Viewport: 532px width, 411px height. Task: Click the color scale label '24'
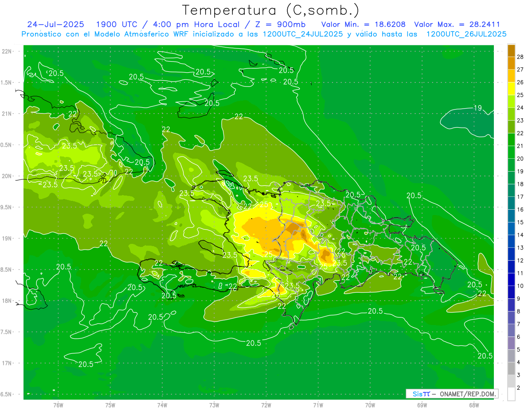click(x=520, y=108)
